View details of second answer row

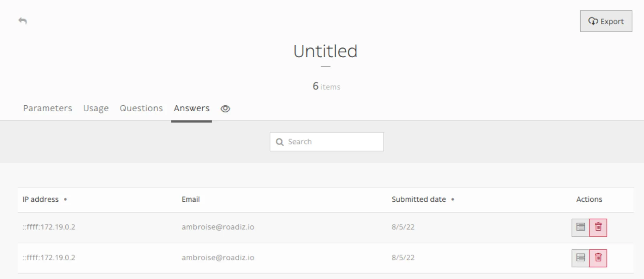[580, 258]
